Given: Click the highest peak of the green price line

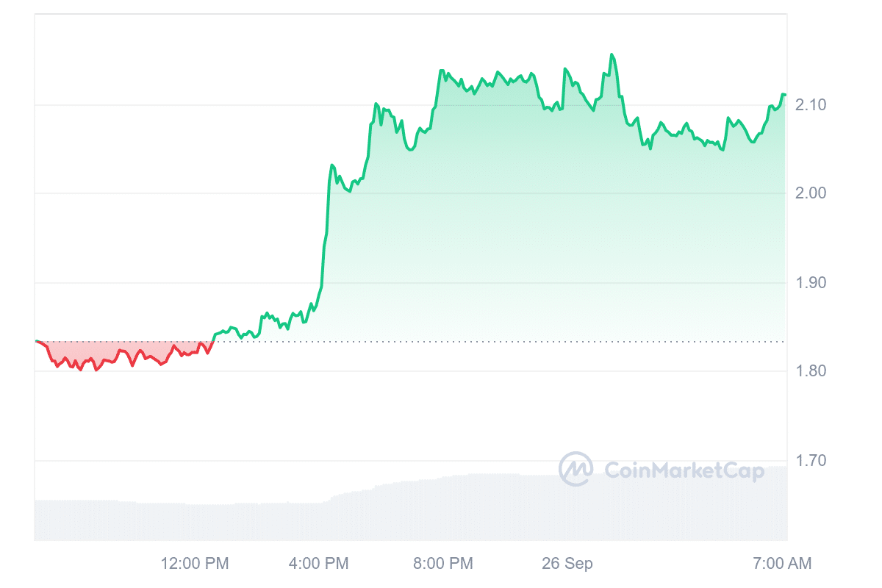Looking at the screenshot, I should pos(612,54).
